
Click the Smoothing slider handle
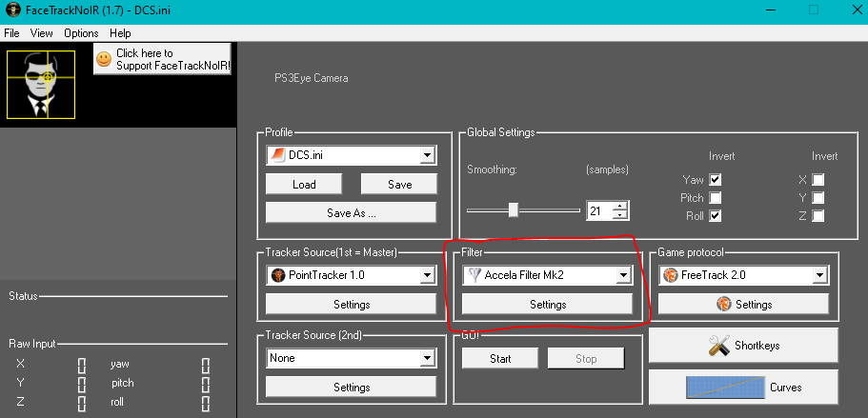point(513,209)
